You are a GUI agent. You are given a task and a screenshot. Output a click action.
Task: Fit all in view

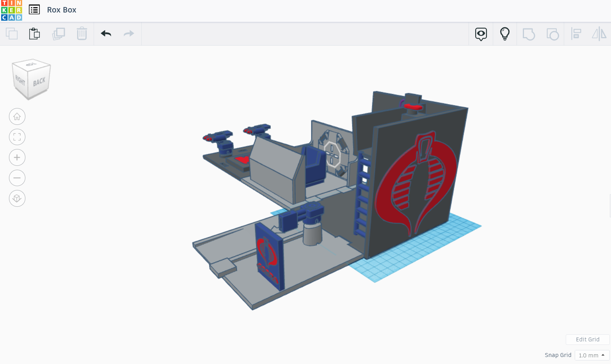tap(17, 137)
